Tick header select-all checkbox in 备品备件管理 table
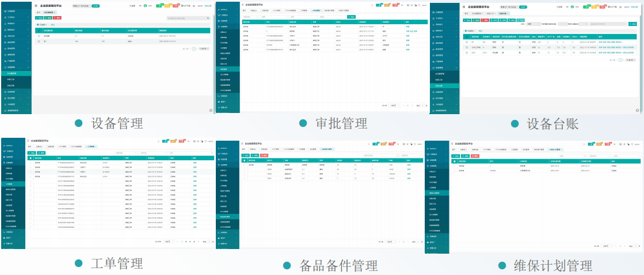 click(x=245, y=160)
